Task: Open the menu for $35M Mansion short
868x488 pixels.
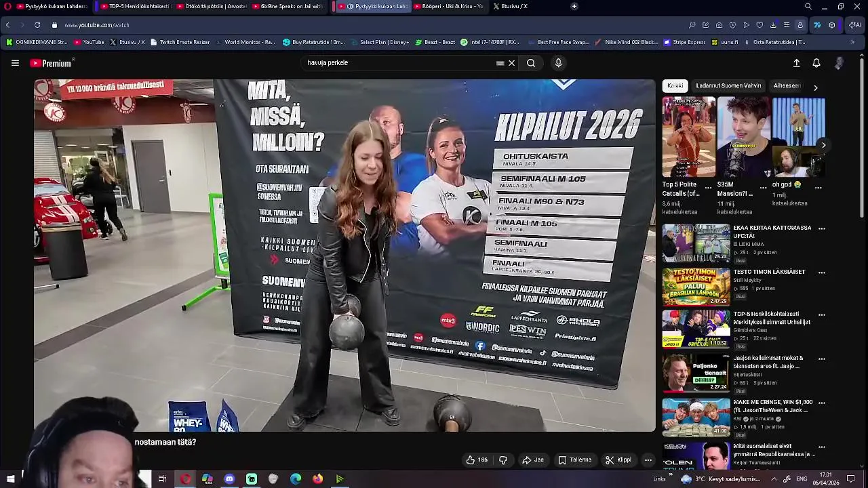Action: pyautogui.click(x=763, y=188)
